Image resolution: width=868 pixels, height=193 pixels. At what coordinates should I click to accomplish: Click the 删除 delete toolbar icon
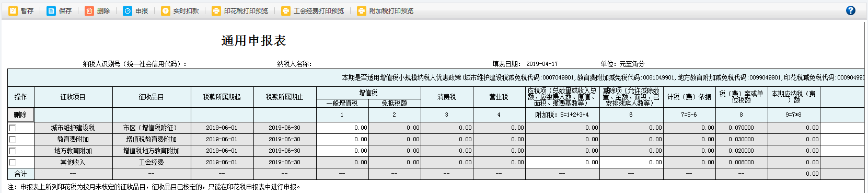(x=89, y=10)
